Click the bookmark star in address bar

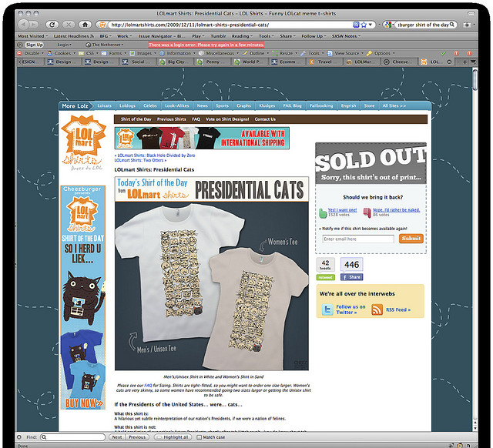(364, 25)
